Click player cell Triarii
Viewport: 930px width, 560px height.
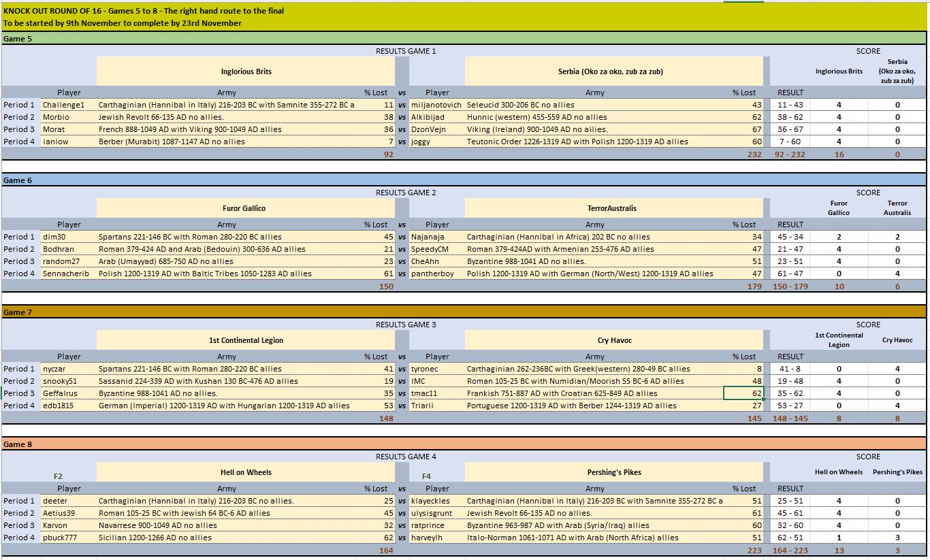pos(437,406)
